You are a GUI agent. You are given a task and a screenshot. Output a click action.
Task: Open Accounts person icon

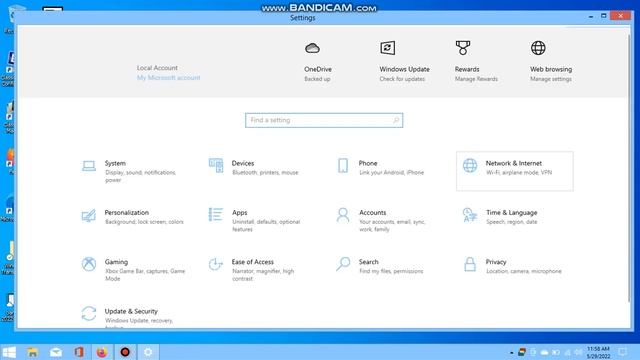(x=343, y=215)
